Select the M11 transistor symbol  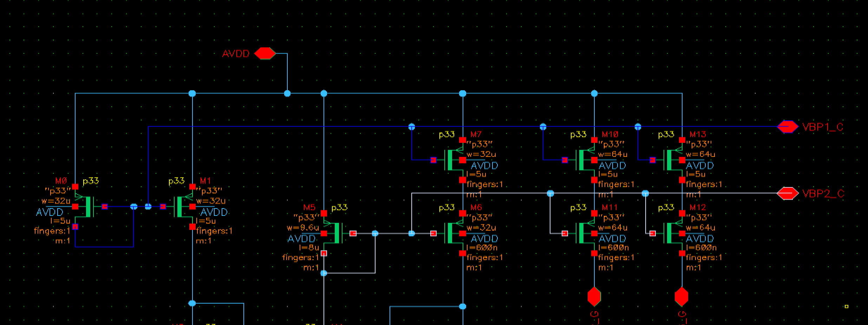(583, 233)
